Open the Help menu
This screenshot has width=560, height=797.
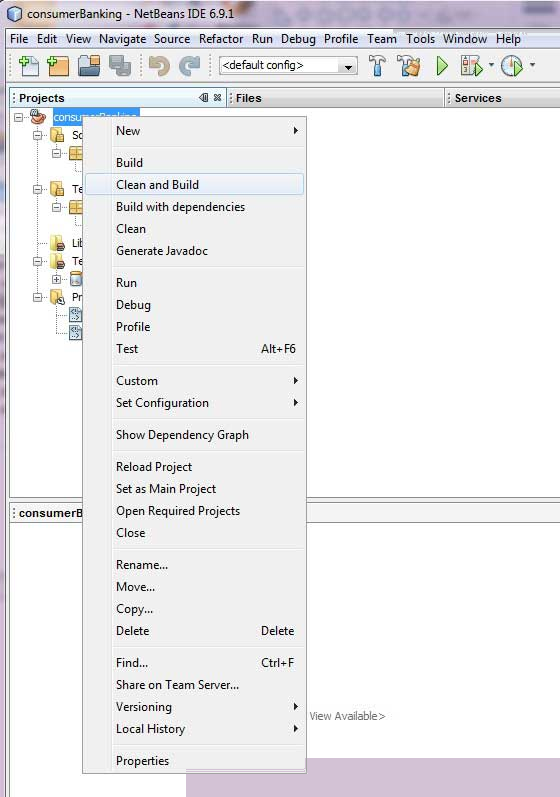pos(508,39)
